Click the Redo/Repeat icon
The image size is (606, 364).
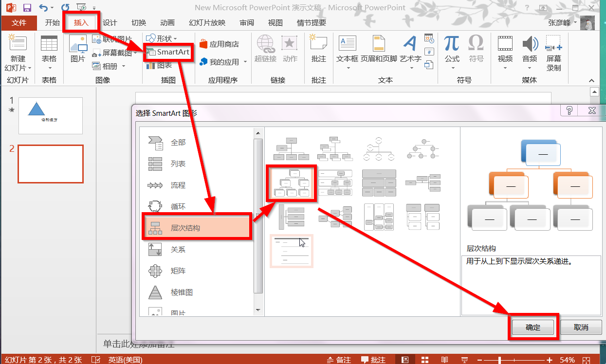[66, 7]
